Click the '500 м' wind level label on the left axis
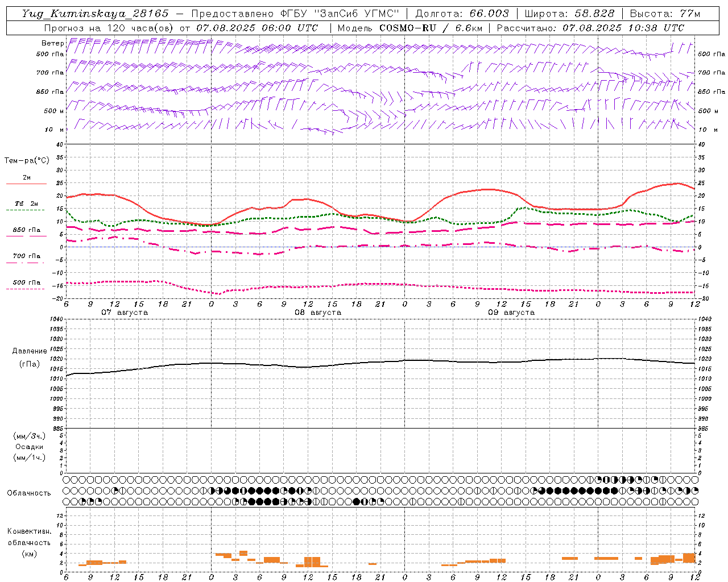The width and height of the screenshot is (728, 582). pos(54,111)
